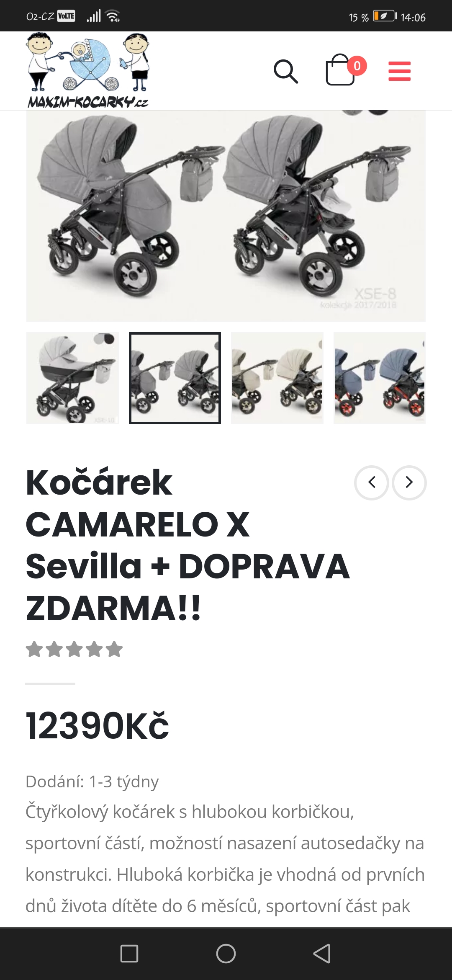Click the 12390Kč price text
452x980 pixels.
pyautogui.click(x=97, y=726)
